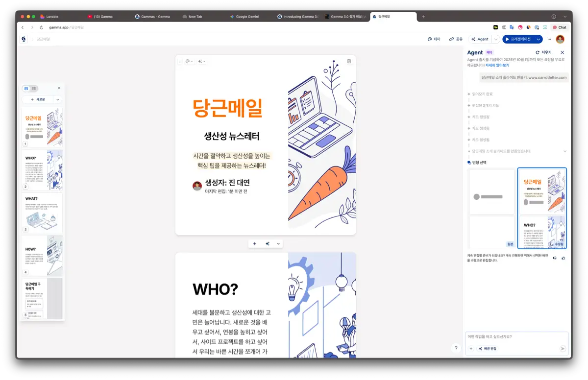Click the translate extension icon
588x380 pixels.
512,27
